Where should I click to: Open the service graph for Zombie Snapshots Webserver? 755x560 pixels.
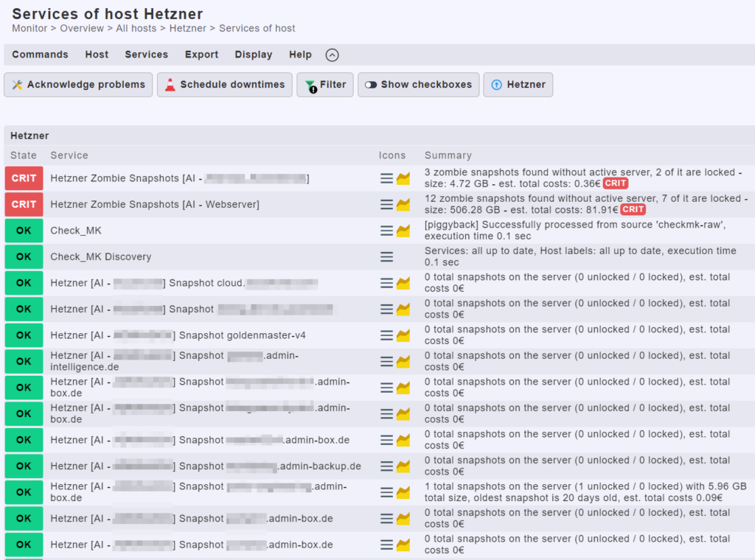click(x=403, y=204)
